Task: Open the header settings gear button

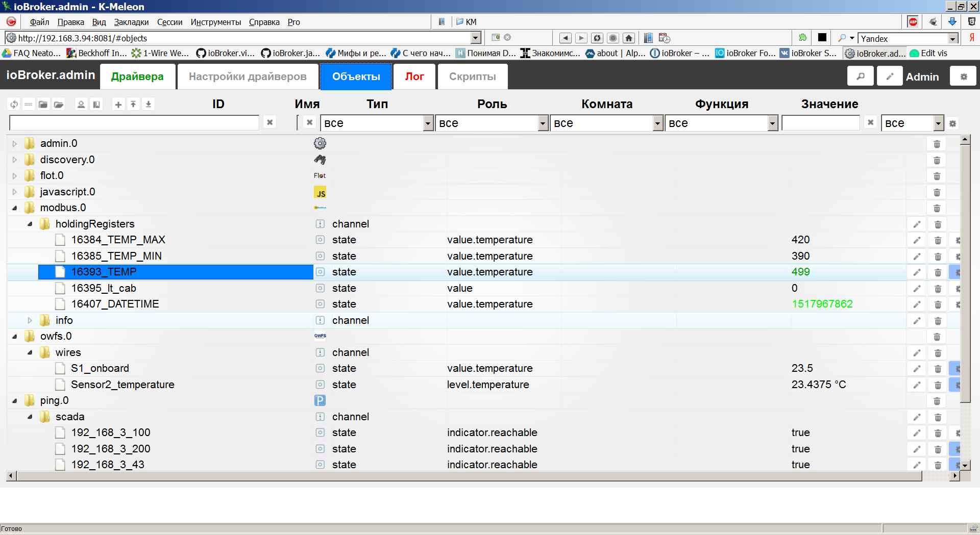Action: coord(964,77)
